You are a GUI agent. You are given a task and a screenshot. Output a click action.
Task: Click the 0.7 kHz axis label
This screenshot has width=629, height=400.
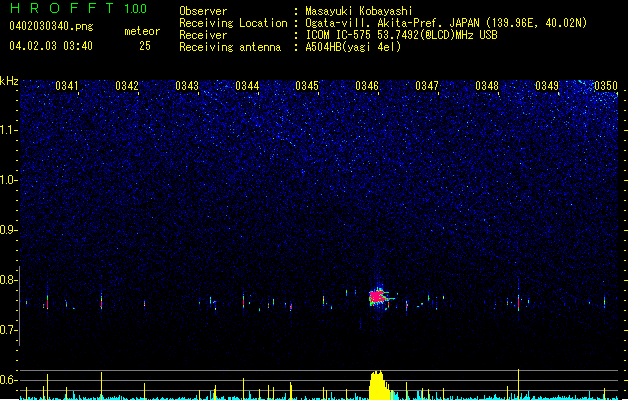8,330
